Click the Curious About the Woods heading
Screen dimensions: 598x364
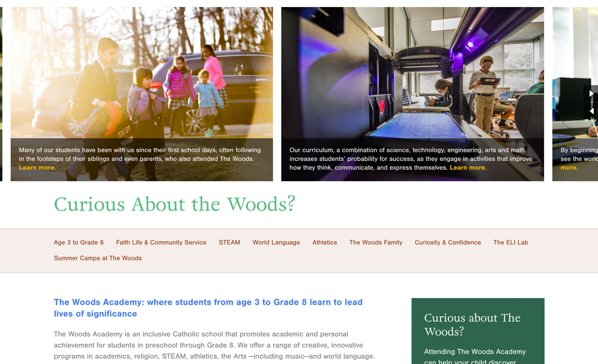(174, 204)
